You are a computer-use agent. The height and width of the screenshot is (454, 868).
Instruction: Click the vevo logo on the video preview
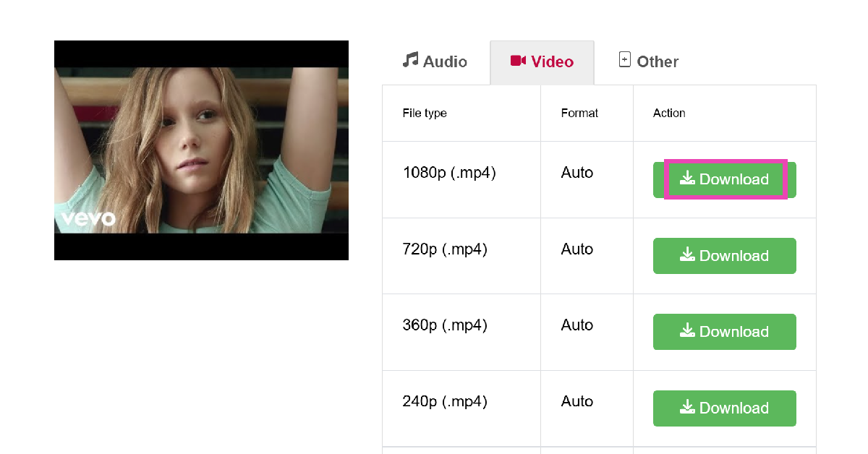click(88, 218)
